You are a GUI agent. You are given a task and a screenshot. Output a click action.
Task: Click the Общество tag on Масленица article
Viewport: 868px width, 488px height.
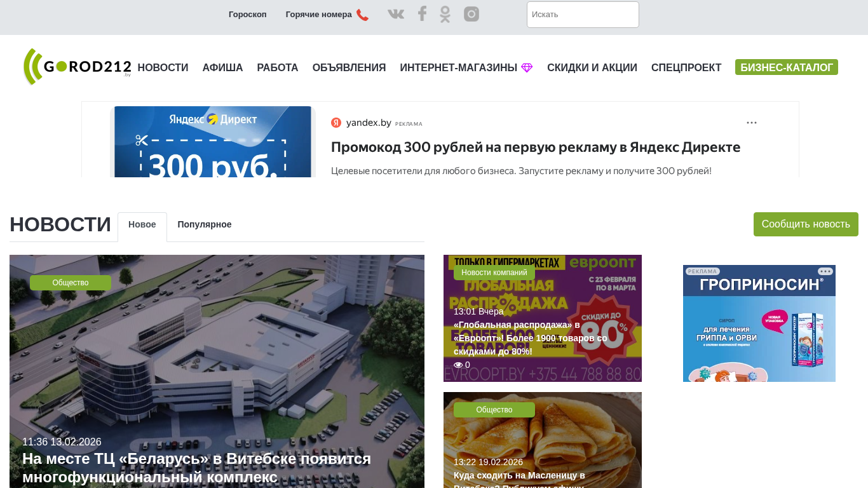pyautogui.click(x=494, y=410)
